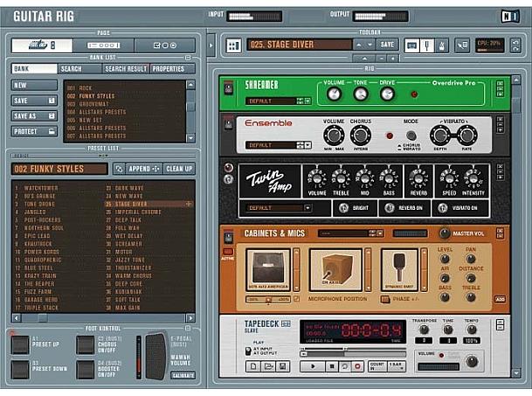The width and height of the screenshot is (532, 396).
Task: Flip the Phase +/- switch
Action: point(384,299)
